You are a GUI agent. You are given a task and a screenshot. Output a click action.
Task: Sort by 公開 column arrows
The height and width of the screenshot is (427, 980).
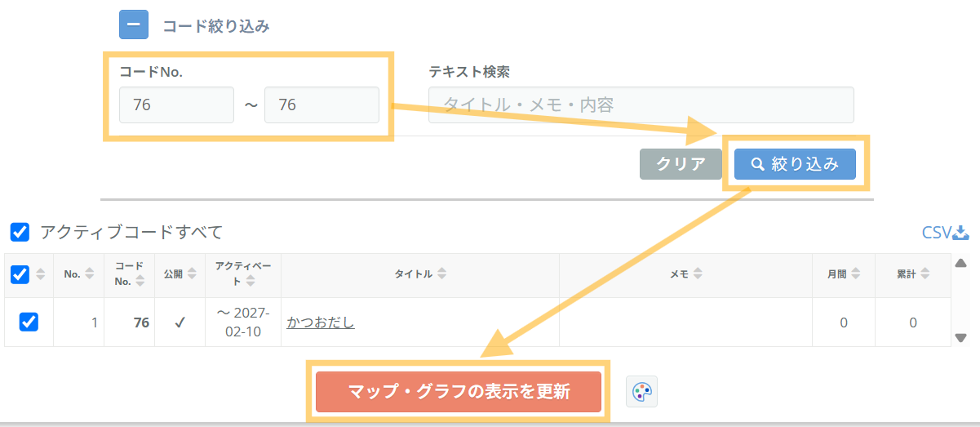(192, 274)
